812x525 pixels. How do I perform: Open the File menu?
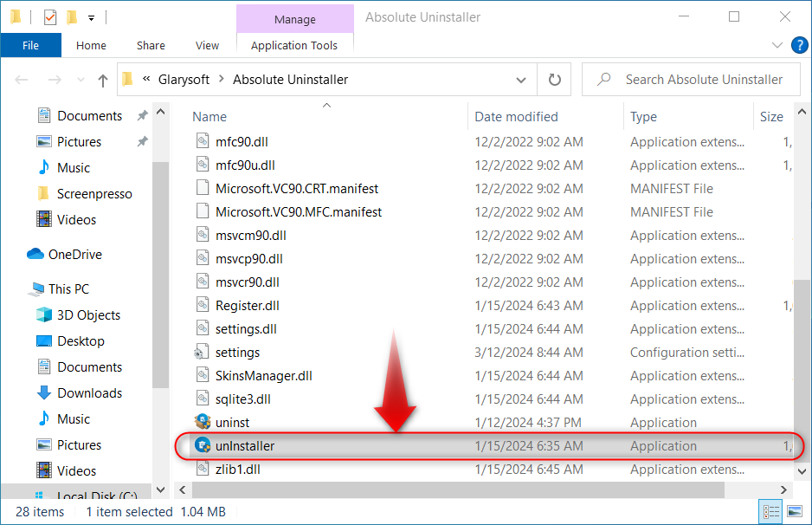[30, 45]
